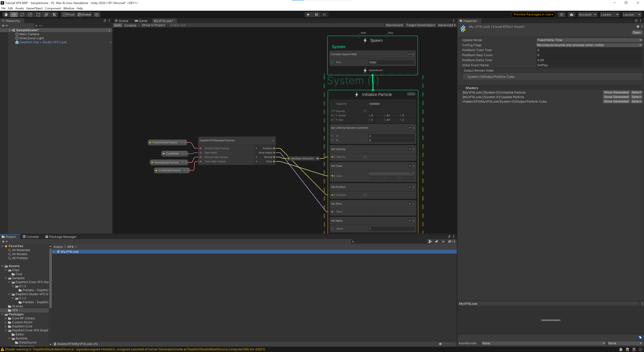Switch to the Game tab
Screen dimensions: 644x352
pyautogui.click(x=141, y=21)
